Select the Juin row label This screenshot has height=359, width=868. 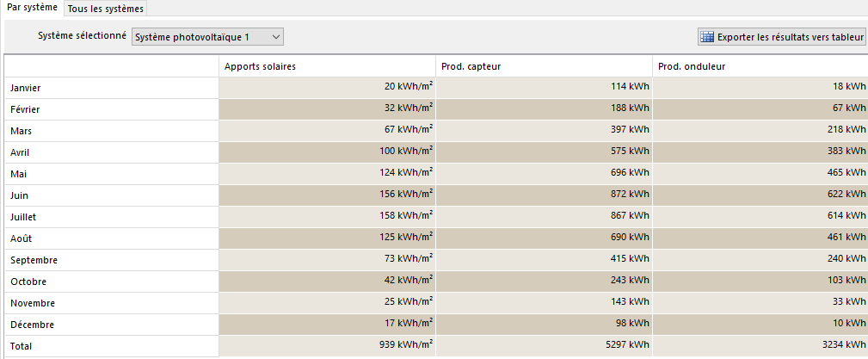tap(111, 195)
